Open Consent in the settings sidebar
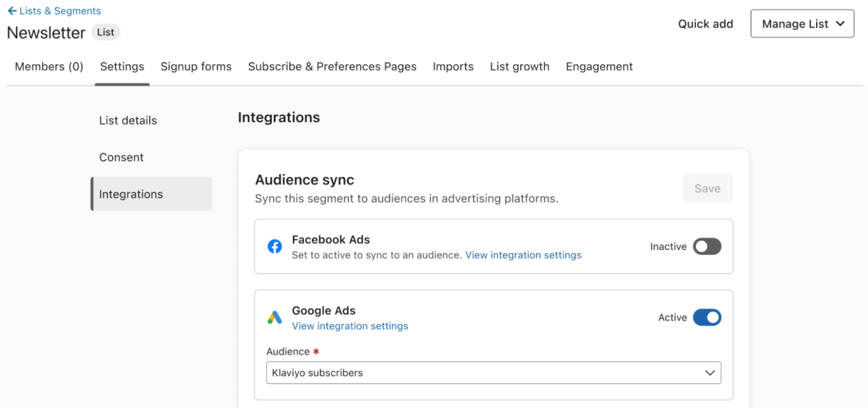This screenshot has height=410, width=868. tap(121, 158)
